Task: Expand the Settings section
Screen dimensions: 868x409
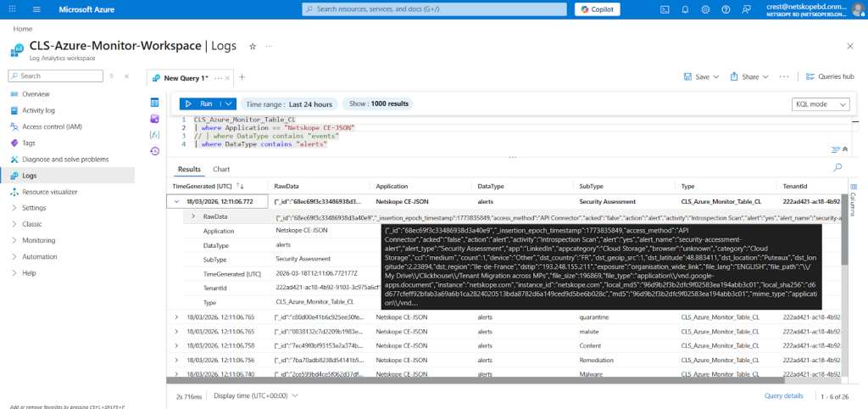Action: pyautogui.click(x=34, y=208)
